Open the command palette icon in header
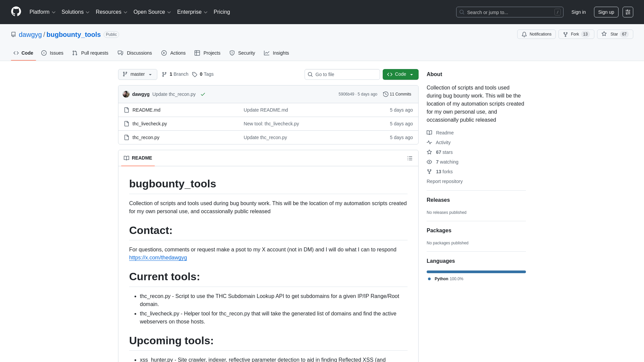 point(628,12)
